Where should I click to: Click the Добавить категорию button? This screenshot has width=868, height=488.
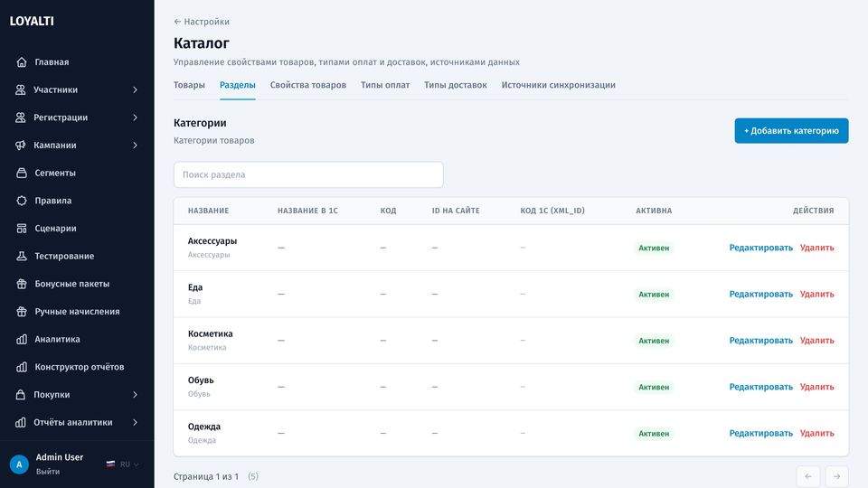(792, 130)
